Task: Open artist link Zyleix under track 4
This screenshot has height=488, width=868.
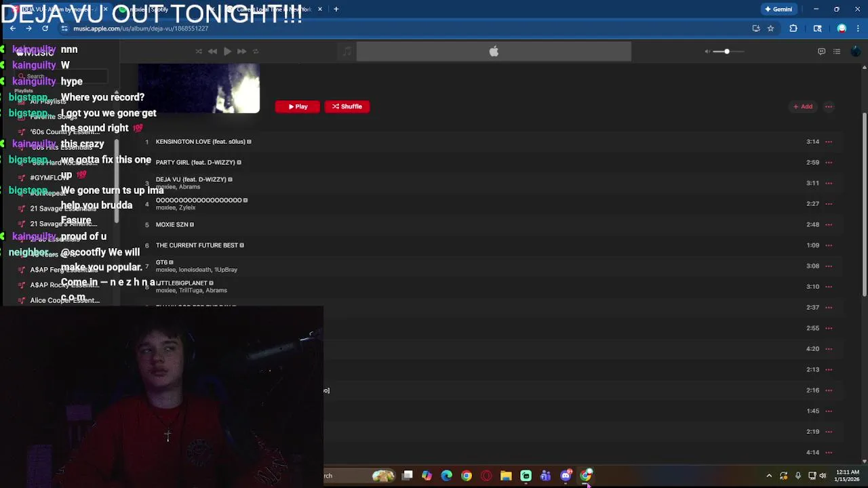Action: point(187,208)
